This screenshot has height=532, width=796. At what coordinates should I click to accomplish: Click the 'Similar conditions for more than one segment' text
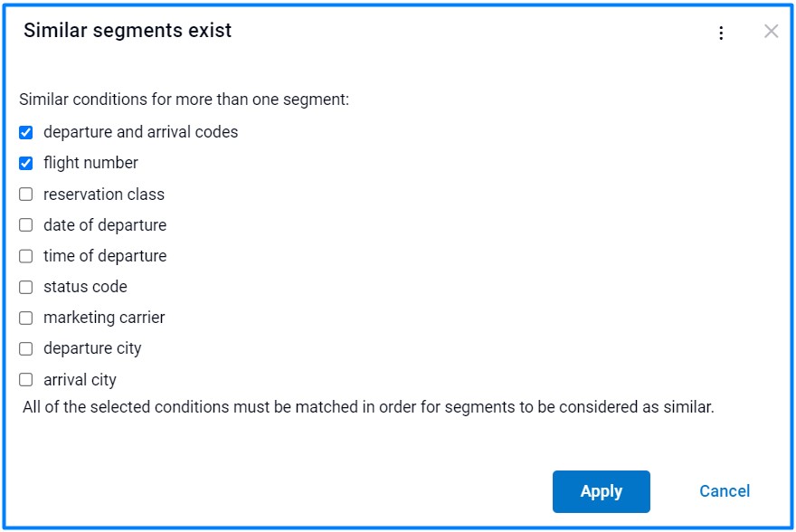click(x=184, y=100)
